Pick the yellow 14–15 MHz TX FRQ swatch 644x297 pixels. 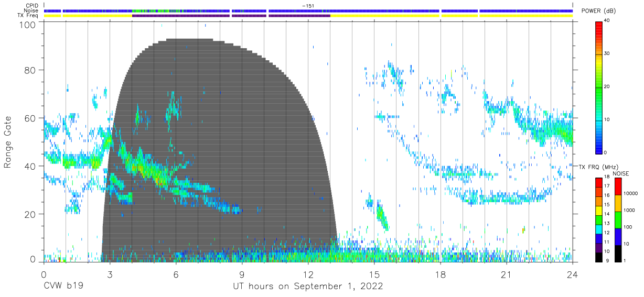(x=599, y=211)
